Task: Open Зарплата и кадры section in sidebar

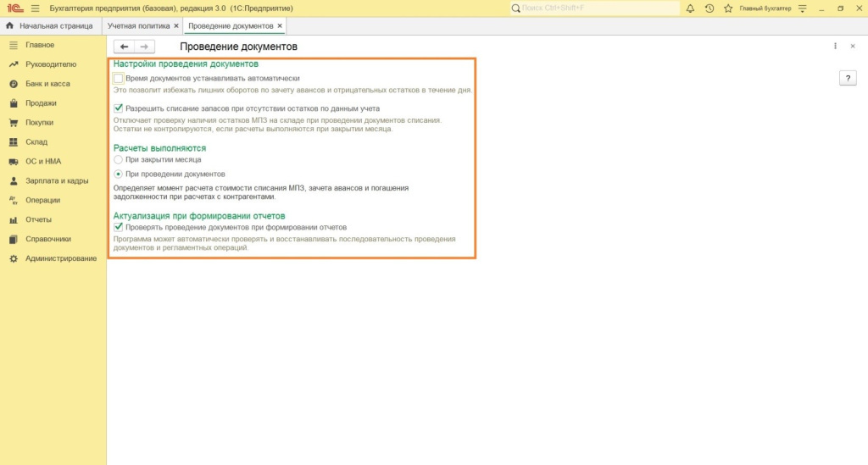Action: (x=57, y=181)
